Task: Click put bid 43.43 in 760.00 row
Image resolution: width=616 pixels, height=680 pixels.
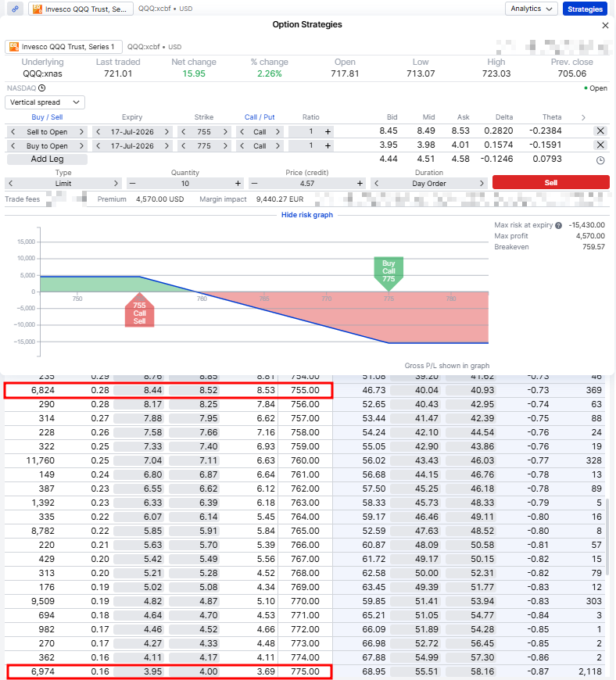Action: pyautogui.click(x=416, y=460)
